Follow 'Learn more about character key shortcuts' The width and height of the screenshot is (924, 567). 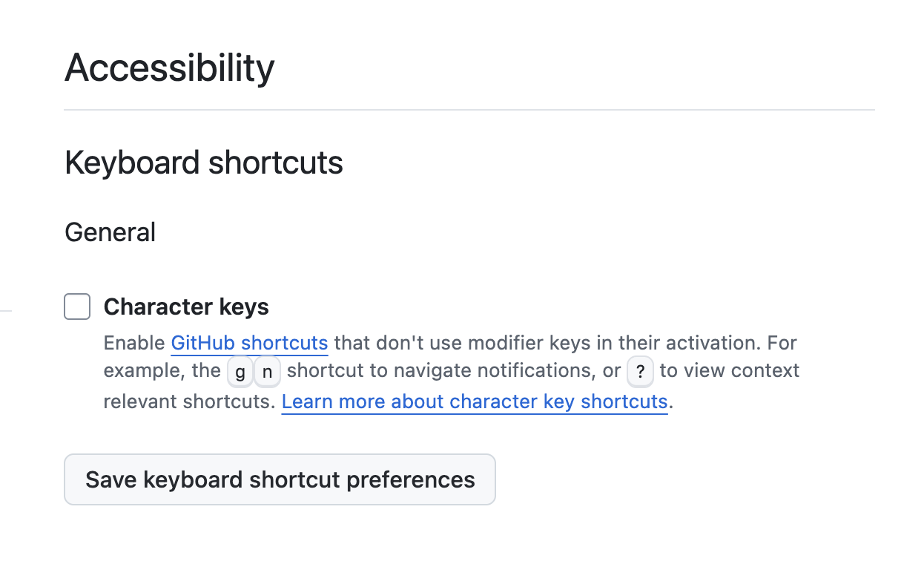click(x=475, y=401)
